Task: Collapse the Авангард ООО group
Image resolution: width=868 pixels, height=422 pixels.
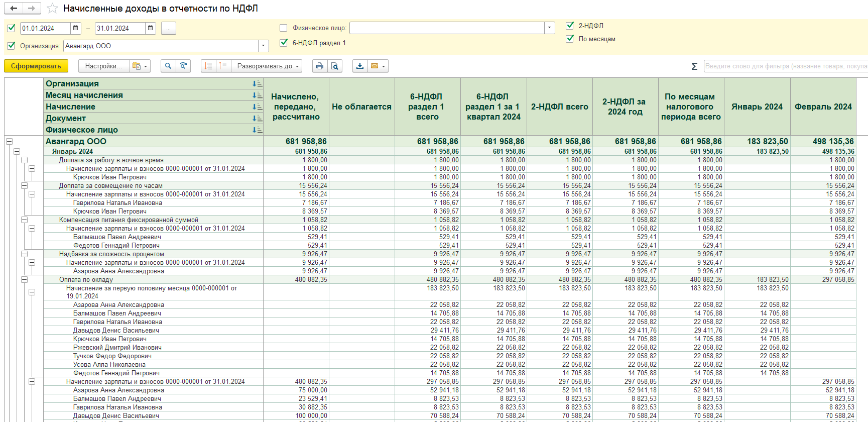Action: tap(9, 142)
